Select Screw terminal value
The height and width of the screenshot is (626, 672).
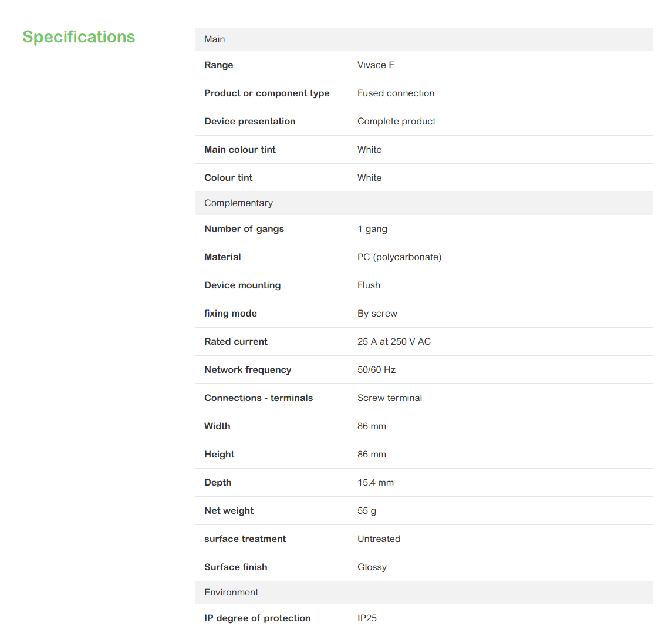click(x=390, y=398)
